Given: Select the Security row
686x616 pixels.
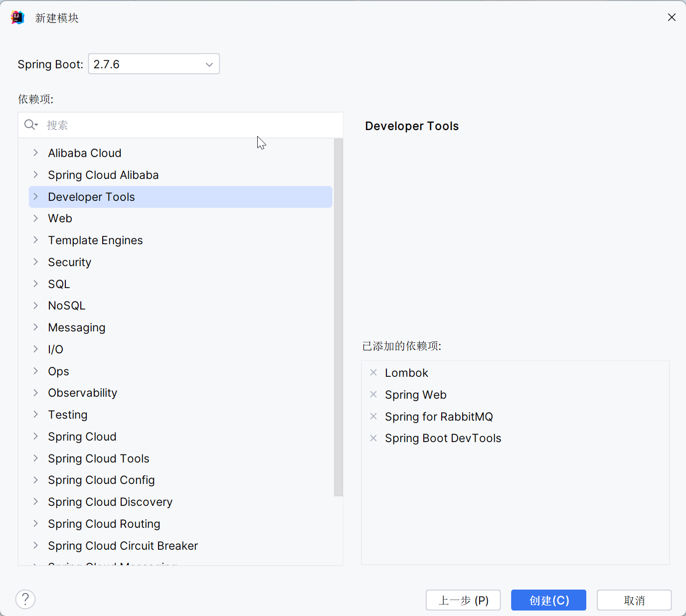Looking at the screenshot, I should pos(180,262).
